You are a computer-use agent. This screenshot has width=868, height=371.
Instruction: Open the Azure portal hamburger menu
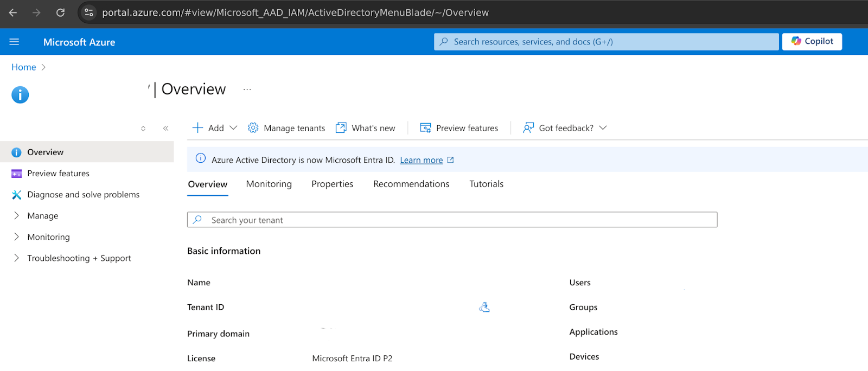coord(15,42)
